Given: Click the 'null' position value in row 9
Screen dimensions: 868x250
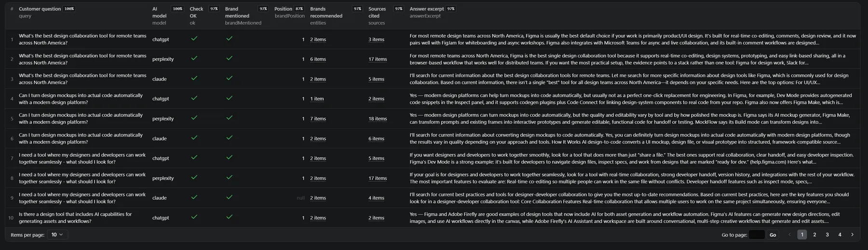Looking at the screenshot, I should click(300, 198).
